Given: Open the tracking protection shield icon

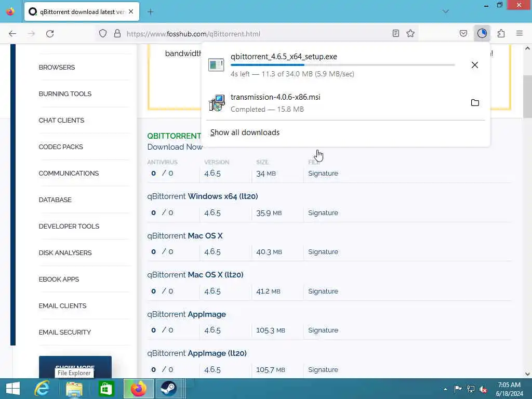Looking at the screenshot, I should tap(103, 34).
